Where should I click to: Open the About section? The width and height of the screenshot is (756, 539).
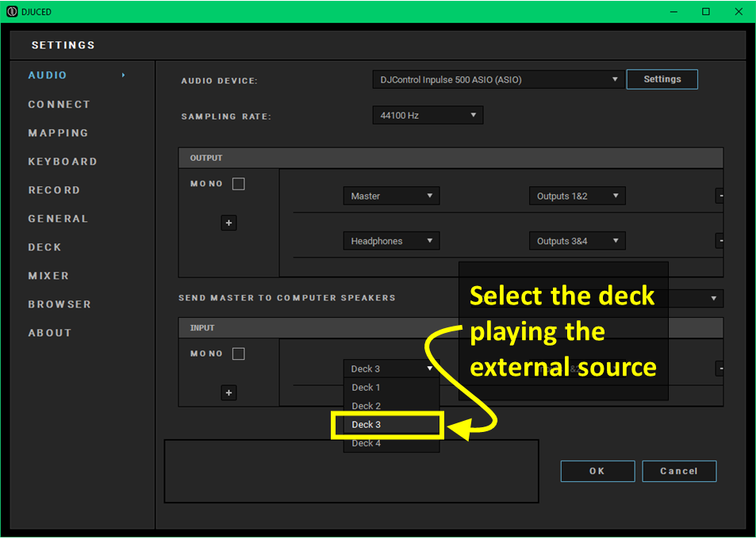50,333
